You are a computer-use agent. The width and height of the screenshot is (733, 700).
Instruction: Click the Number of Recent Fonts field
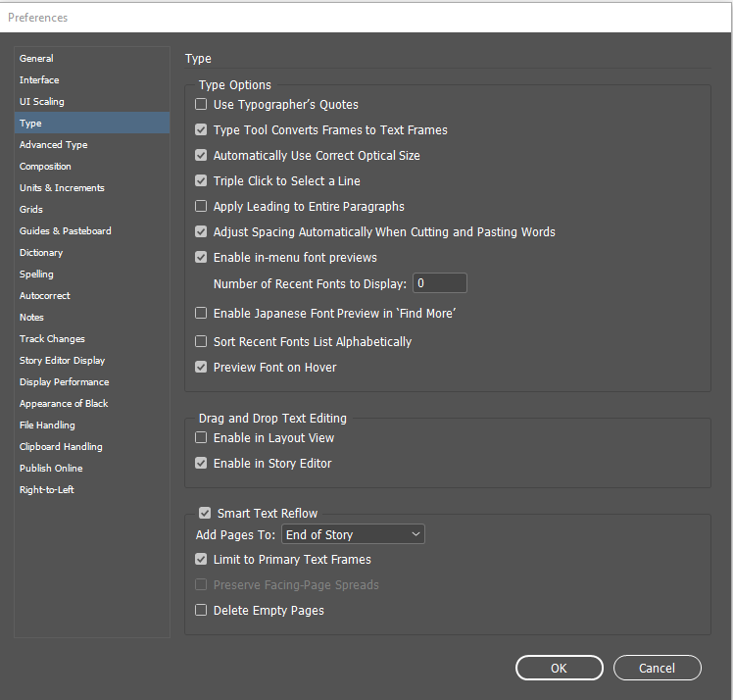pyautogui.click(x=439, y=283)
